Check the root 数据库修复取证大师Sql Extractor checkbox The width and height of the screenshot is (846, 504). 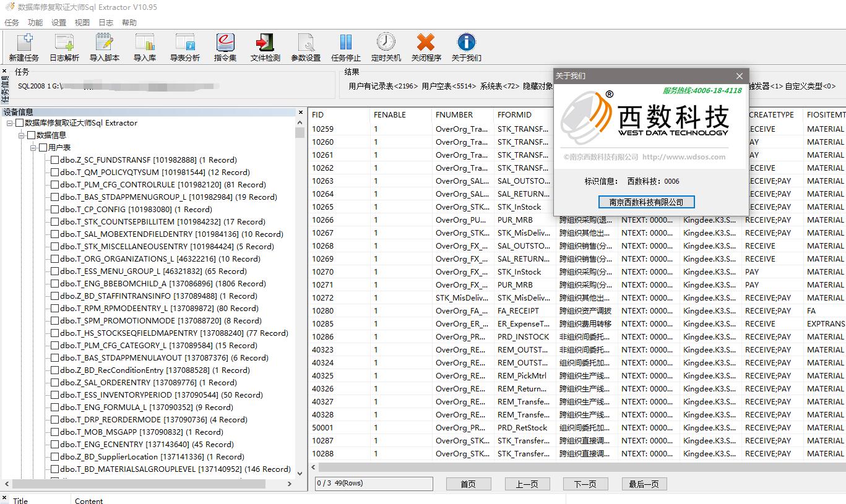(19, 123)
